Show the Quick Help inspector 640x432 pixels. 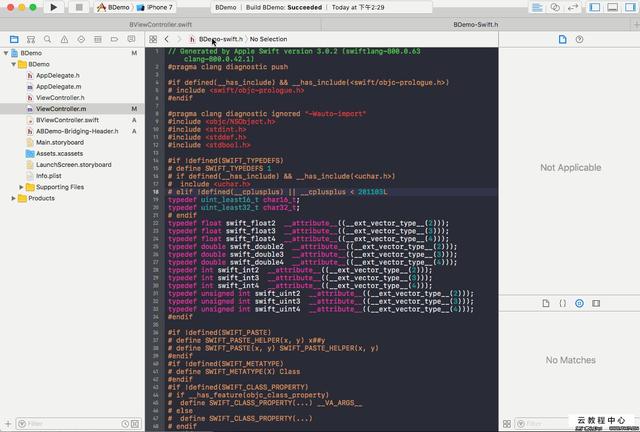click(579, 39)
